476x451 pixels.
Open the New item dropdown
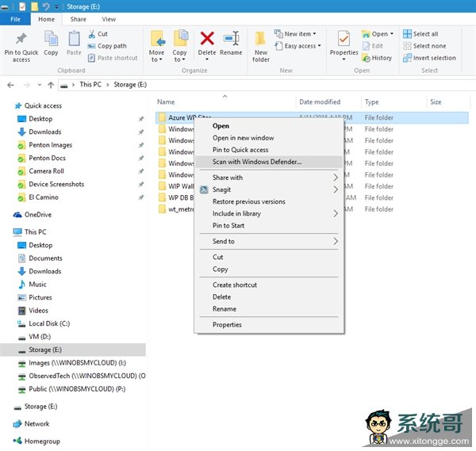tap(295, 34)
